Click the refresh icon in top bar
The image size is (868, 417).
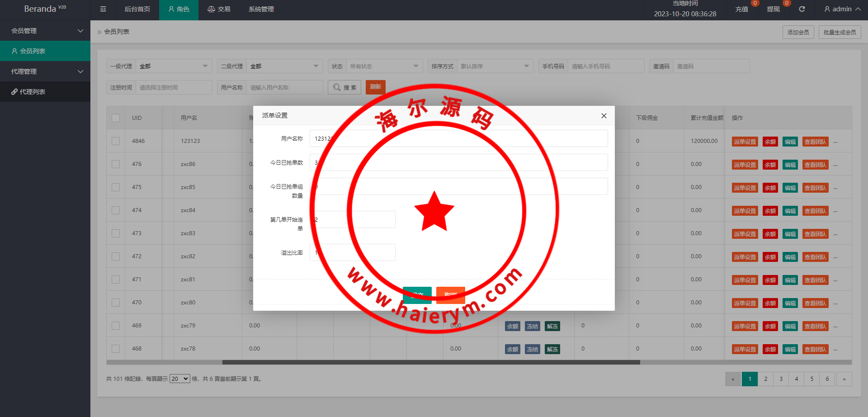[x=802, y=9]
